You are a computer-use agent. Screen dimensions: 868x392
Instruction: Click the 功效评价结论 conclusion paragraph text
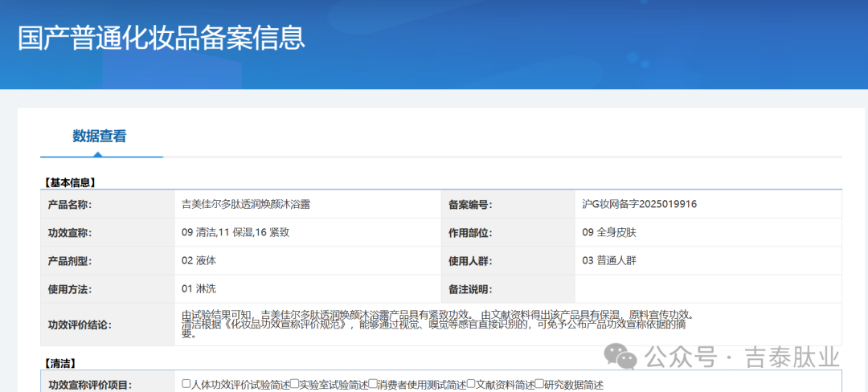coord(437,324)
